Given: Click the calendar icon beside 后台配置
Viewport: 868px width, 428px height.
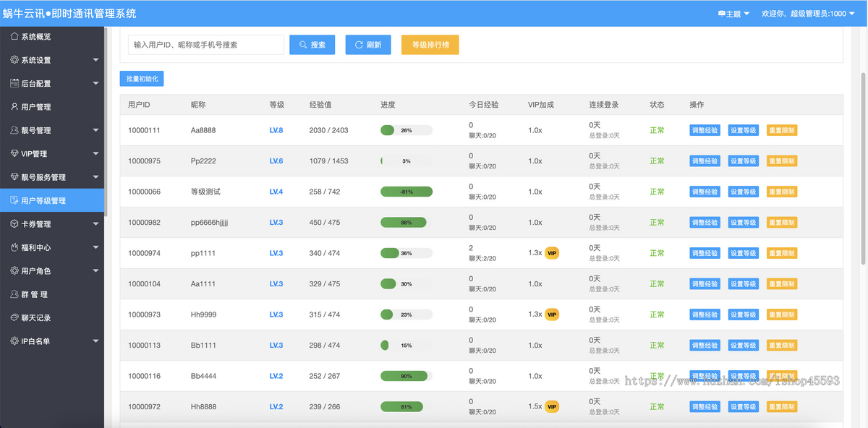Looking at the screenshot, I should [14, 83].
